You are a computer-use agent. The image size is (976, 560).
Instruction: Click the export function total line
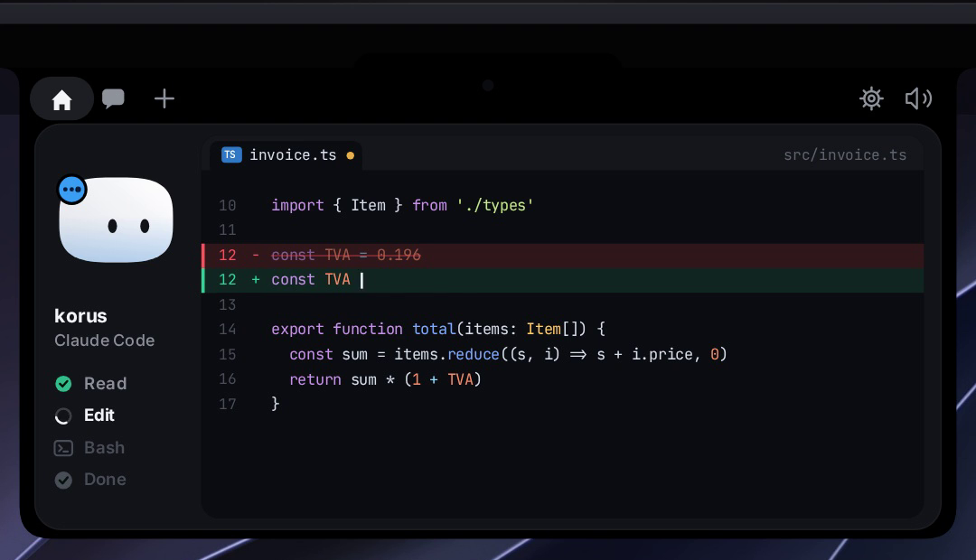point(438,329)
